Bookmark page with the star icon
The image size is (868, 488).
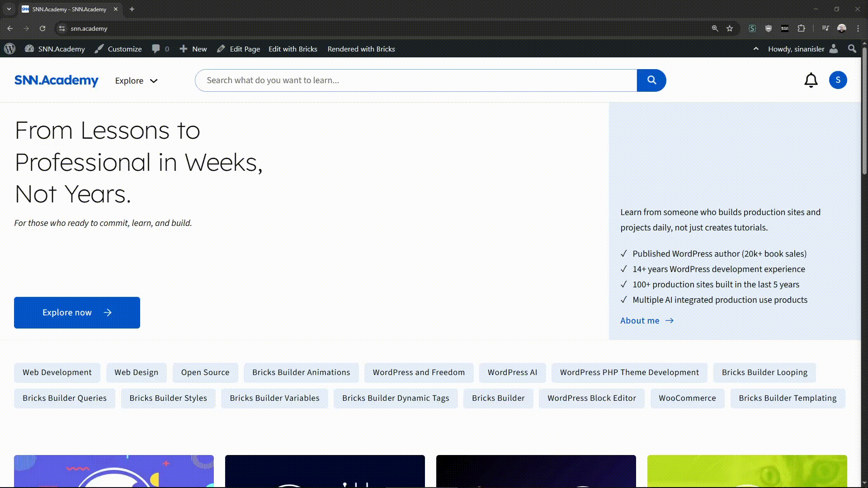pyautogui.click(x=730, y=28)
